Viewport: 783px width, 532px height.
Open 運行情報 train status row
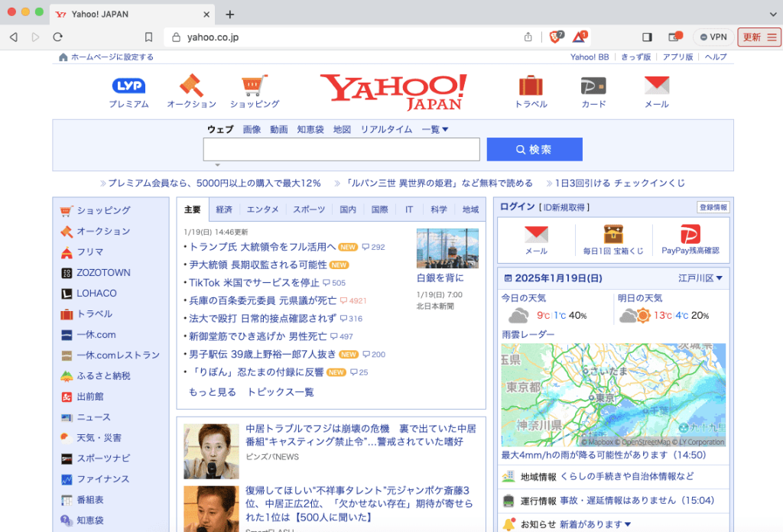[613, 501]
